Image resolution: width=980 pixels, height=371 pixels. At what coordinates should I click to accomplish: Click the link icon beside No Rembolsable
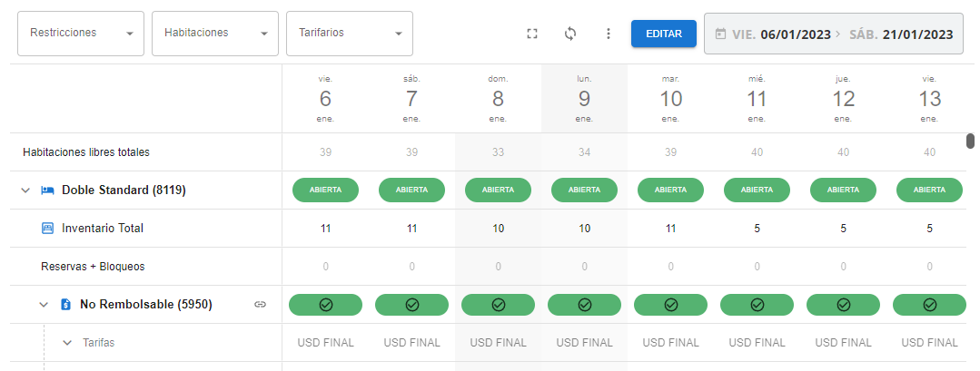[260, 305]
